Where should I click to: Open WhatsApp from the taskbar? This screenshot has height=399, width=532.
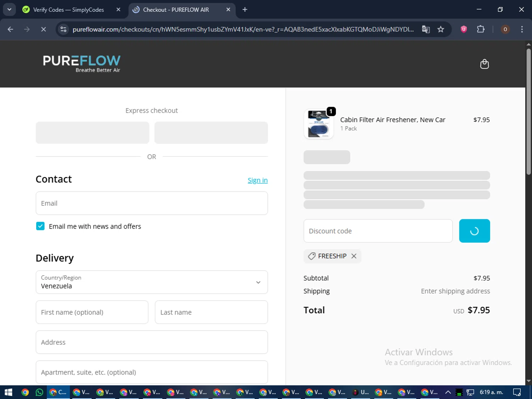pyautogui.click(x=39, y=392)
